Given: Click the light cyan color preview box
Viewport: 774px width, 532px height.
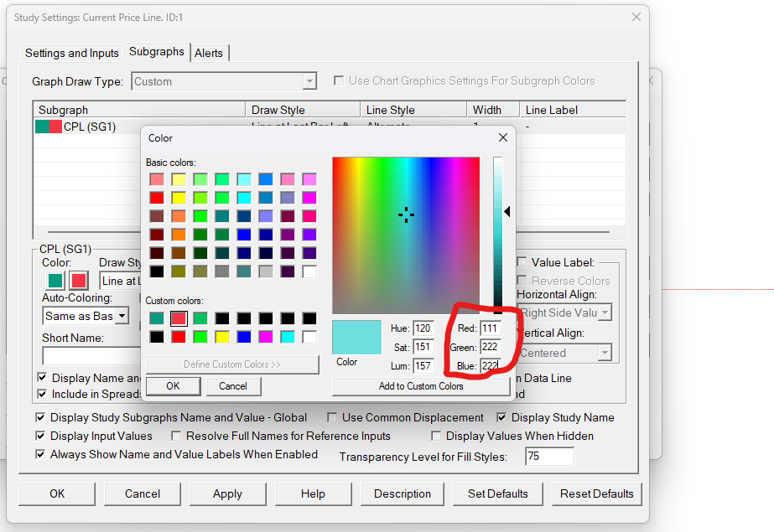Looking at the screenshot, I should (357, 338).
